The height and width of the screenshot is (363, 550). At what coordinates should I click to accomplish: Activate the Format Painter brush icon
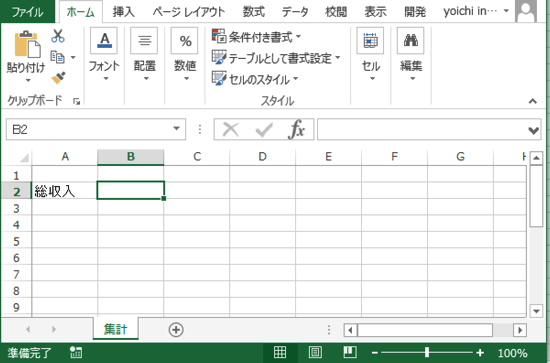(58, 78)
